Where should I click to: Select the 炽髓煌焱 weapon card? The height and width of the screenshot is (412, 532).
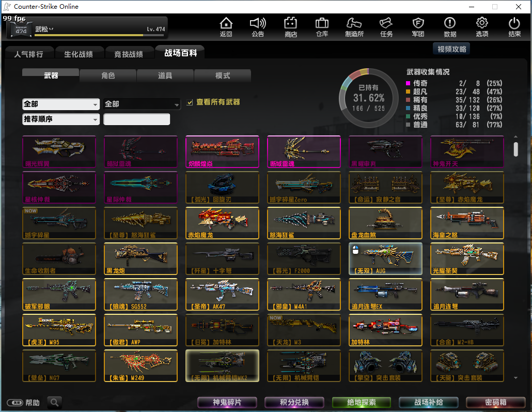coord(222,151)
